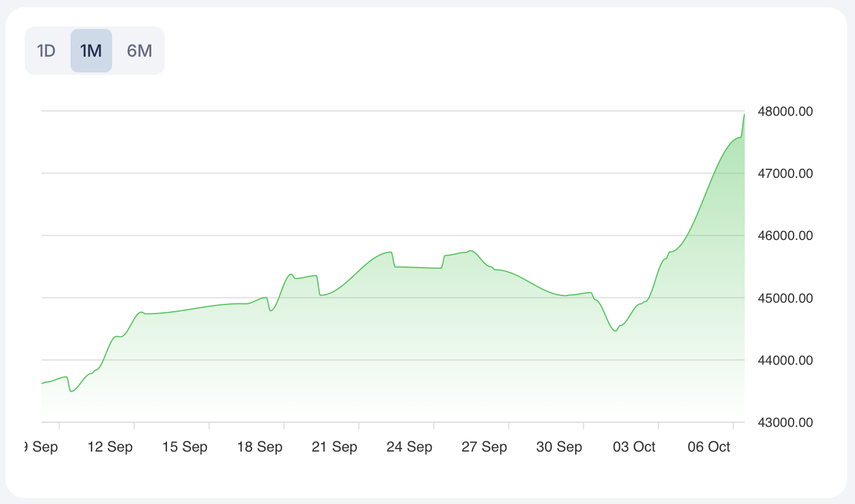Click the chart line's peak at far right
The image size is (855, 504).
click(744, 115)
